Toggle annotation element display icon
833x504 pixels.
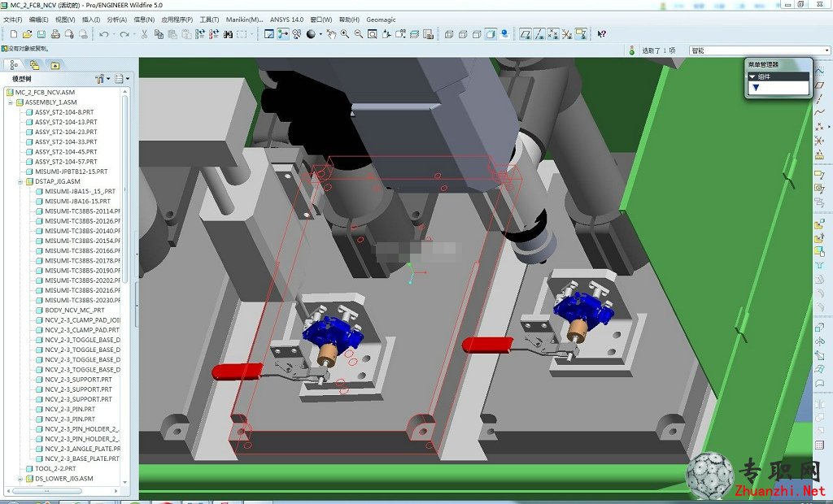tap(581, 34)
